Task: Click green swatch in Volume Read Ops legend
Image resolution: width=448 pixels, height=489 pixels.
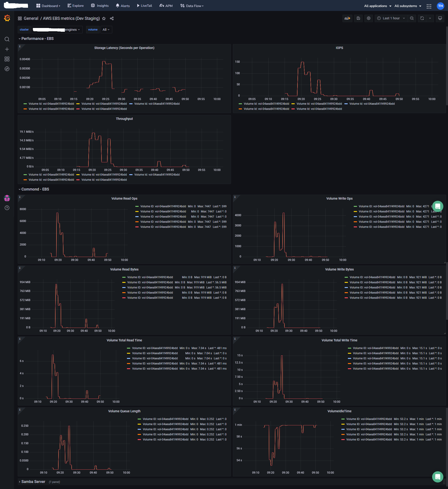Action: point(137,206)
